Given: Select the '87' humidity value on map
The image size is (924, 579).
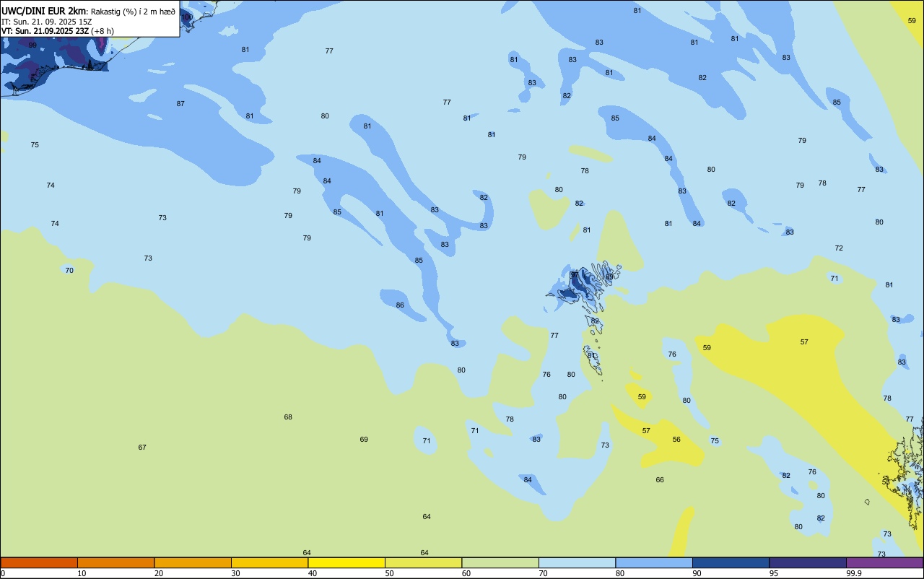Looking at the screenshot, I should point(180,104).
